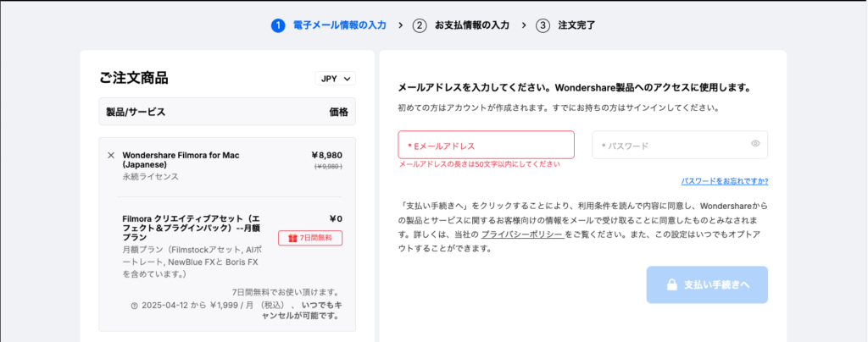This screenshot has width=868, height=342.
Task: Click the ¥0 price text
Action: tap(336, 218)
